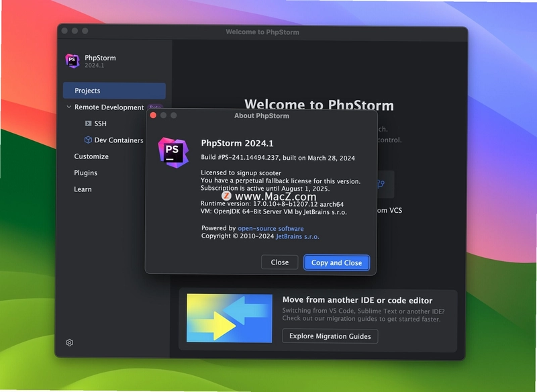Click the SSH terminal icon
The width and height of the screenshot is (537, 392).
click(x=88, y=124)
